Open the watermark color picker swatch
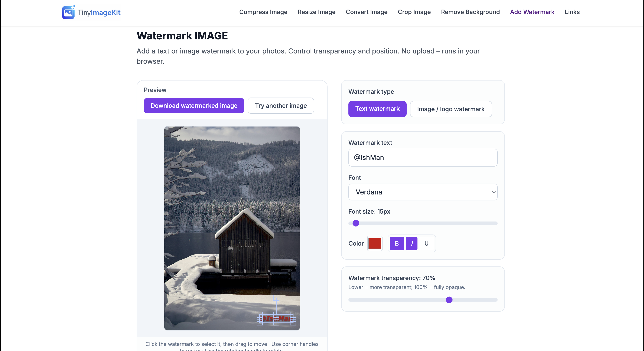Viewport: 644px width, 351px height. tap(375, 243)
